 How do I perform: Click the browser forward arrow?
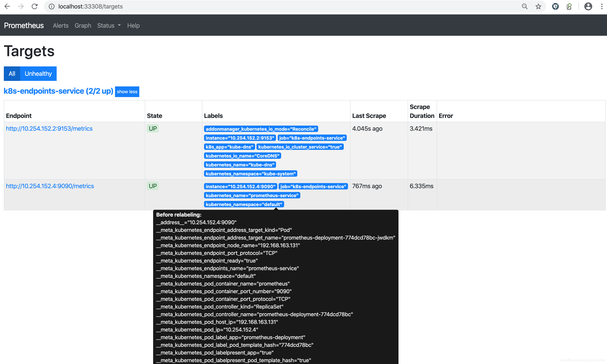coord(21,6)
